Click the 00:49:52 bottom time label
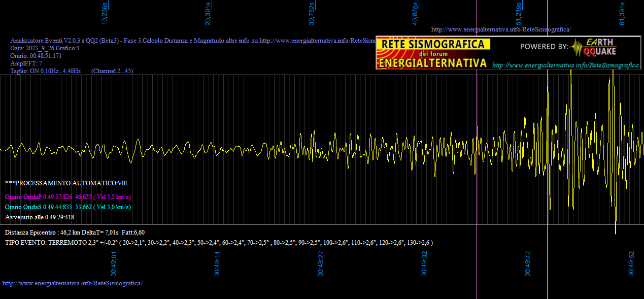This screenshot has height=299, width=644. 632,264
